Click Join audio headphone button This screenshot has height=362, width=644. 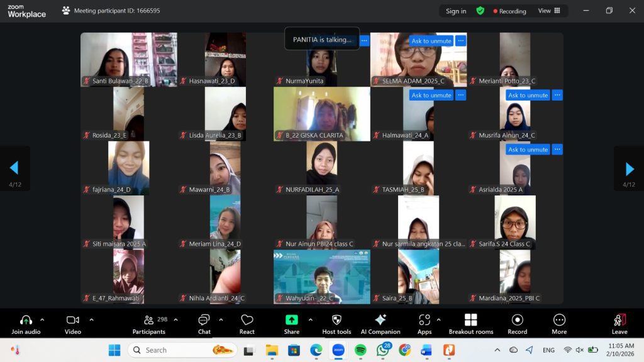[x=26, y=324]
